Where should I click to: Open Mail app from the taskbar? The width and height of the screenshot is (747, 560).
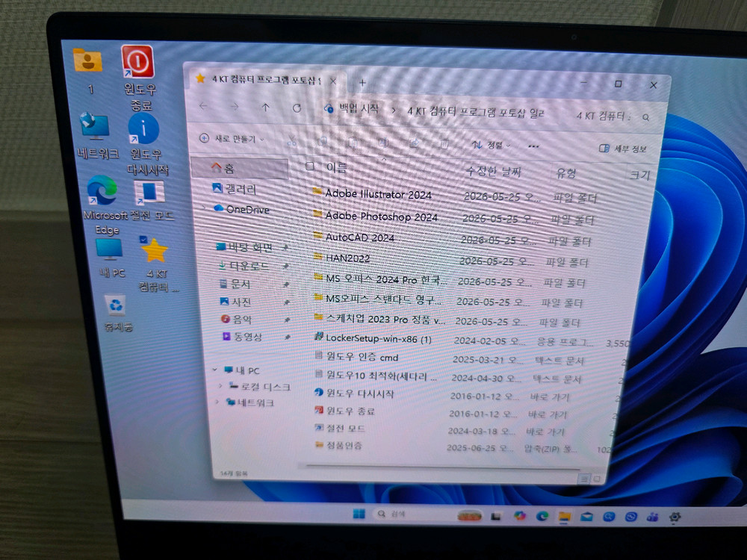click(586, 516)
